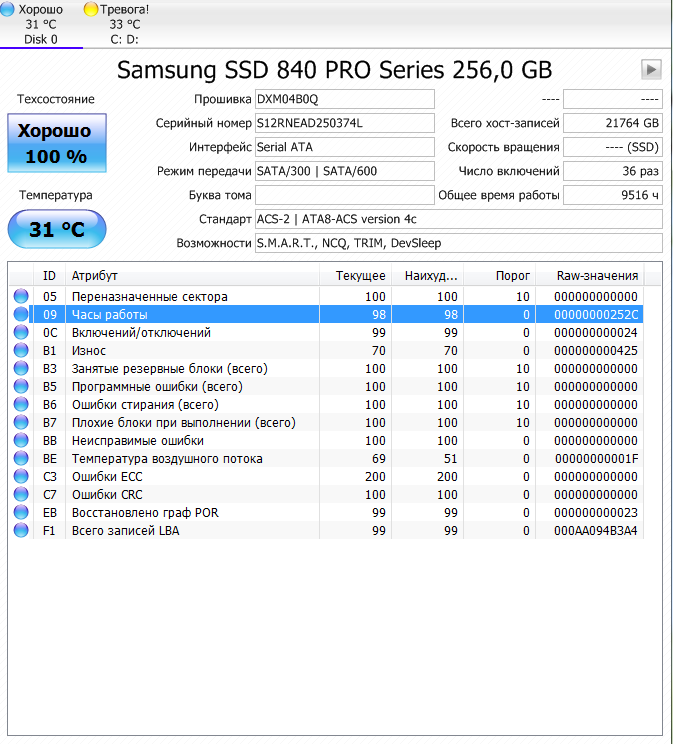
Task: Click status icon of row B3 Занятые резервные блоки
Action: pyautogui.click(x=21, y=368)
